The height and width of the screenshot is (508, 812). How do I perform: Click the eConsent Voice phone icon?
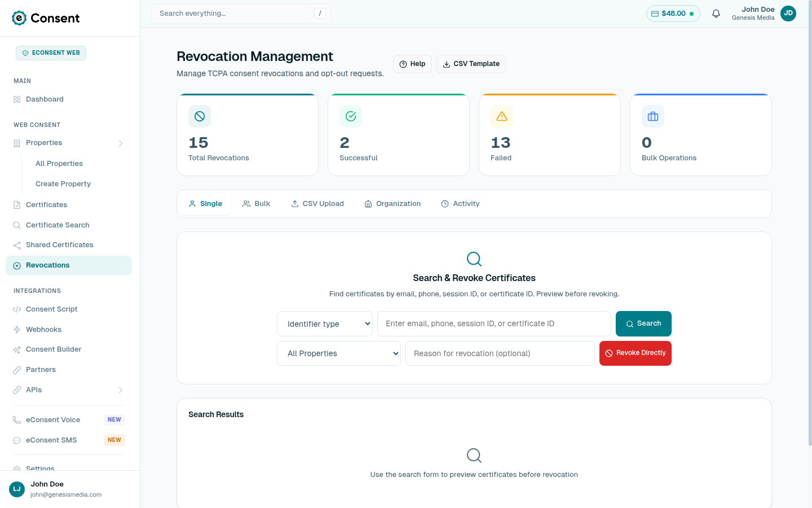point(17,420)
